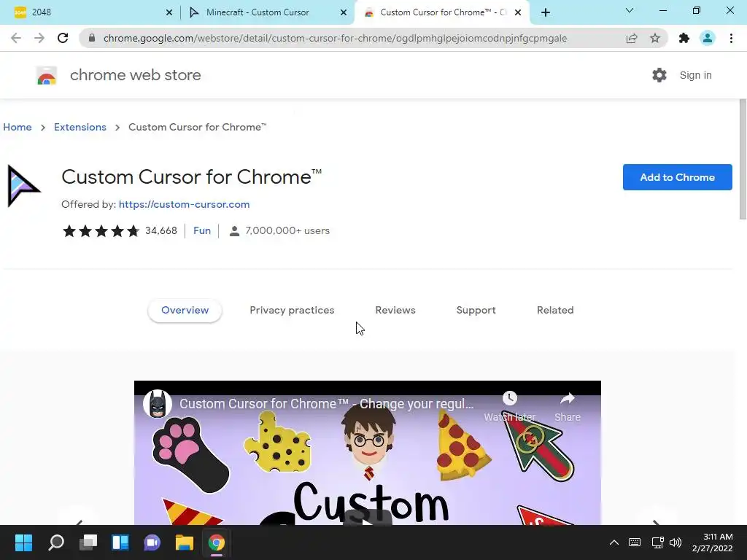This screenshot has height=560, width=747.
Task: Close the 2048 tab
Action: coord(169,13)
